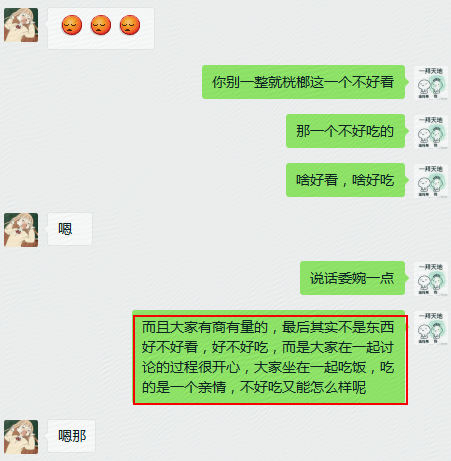
Task: Open contact avatar beside the '嗯那' message
Action: coord(21,437)
